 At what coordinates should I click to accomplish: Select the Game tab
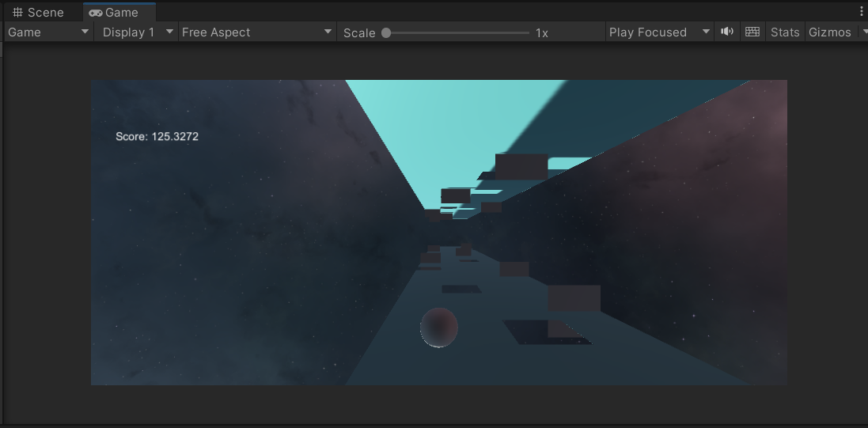click(119, 12)
